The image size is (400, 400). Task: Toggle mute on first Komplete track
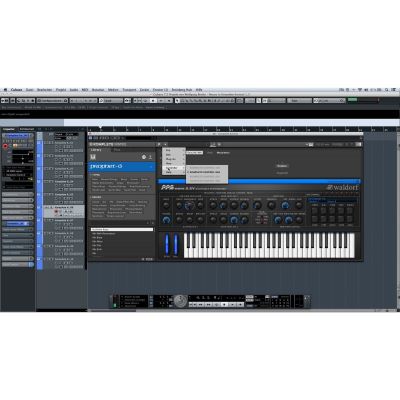coord(47,143)
